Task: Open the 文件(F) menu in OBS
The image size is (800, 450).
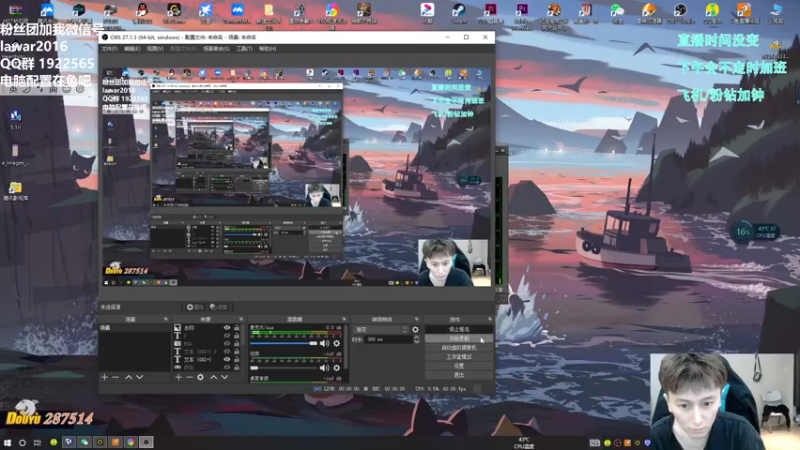Action: [x=109, y=48]
